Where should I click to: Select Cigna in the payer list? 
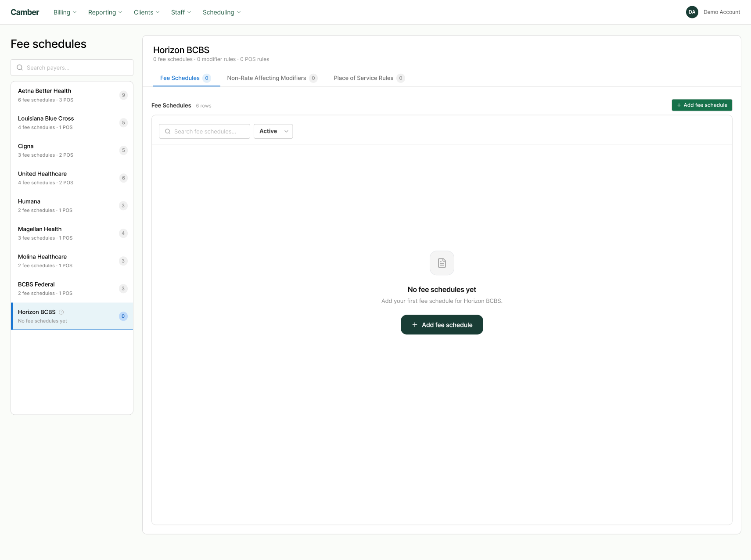72,151
